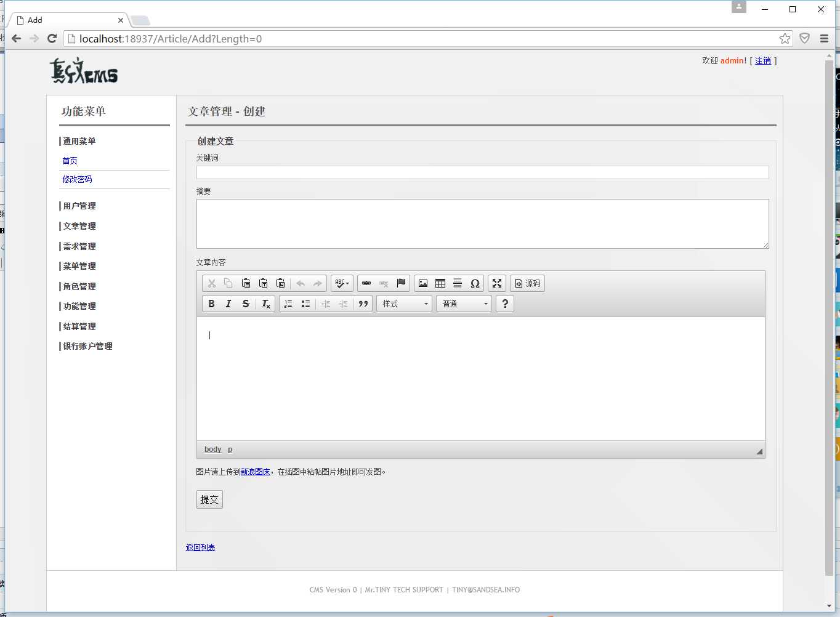The width and height of the screenshot is (840, 617).
Task: Click the Remove Format icon
Action: tap(266, 304)
